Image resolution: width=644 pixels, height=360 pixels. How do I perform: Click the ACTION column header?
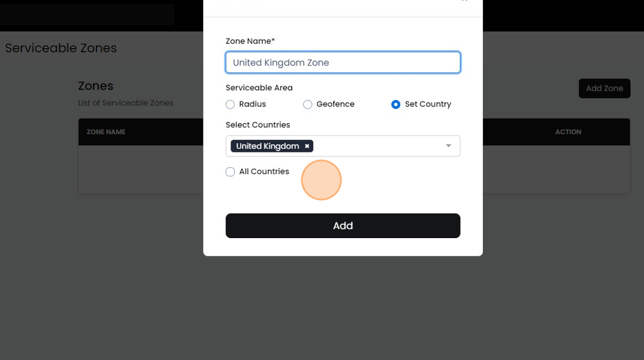(x=568, y=132)
